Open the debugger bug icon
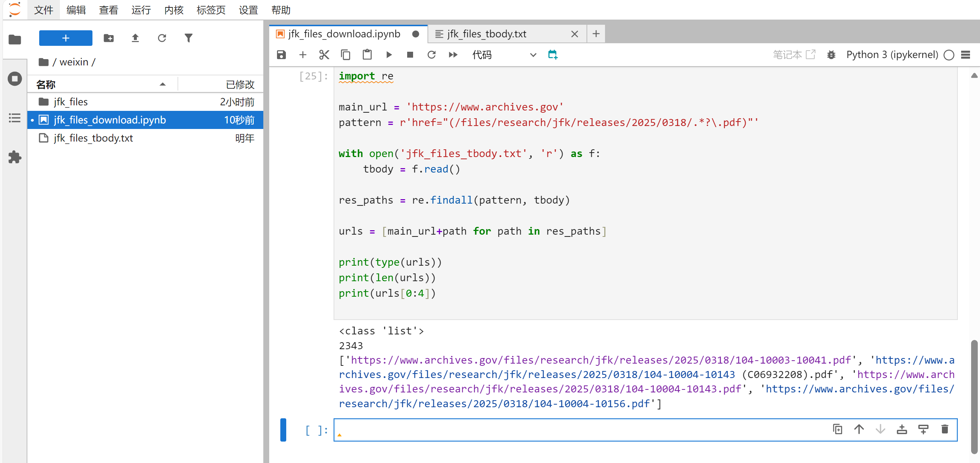 (831, 55)
